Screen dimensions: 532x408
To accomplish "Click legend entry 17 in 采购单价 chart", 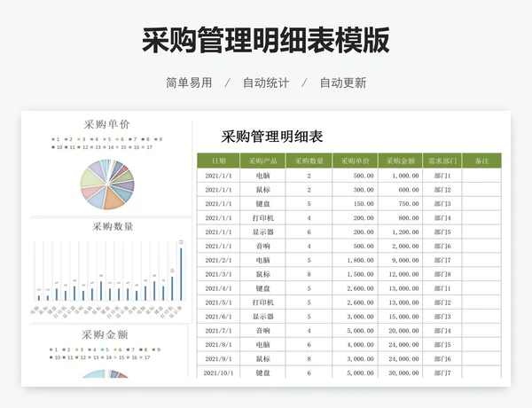I will pyautogui.click(x=147, y=147).
